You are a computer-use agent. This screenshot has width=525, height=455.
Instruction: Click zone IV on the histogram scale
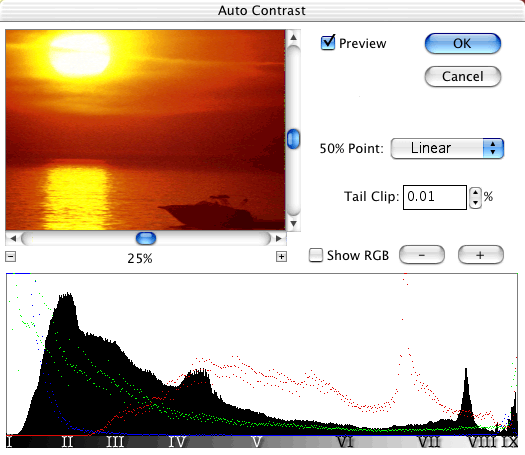click(177, 442)
